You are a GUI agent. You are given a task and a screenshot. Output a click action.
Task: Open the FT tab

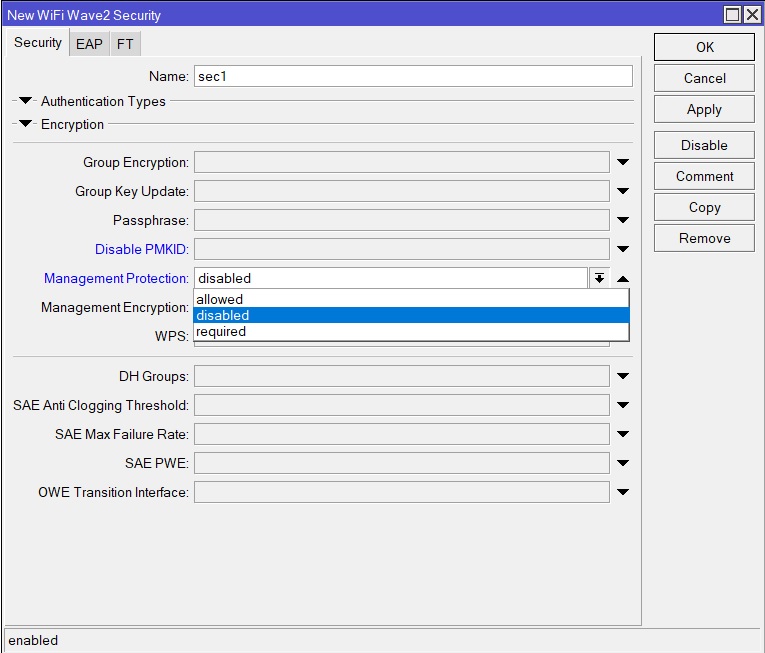click(125, 44)
